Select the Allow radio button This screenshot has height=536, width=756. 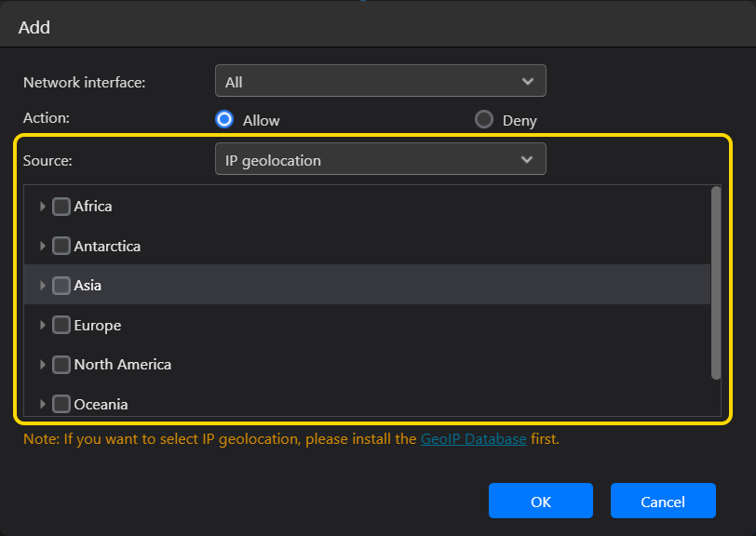click(x=224, y=119)
